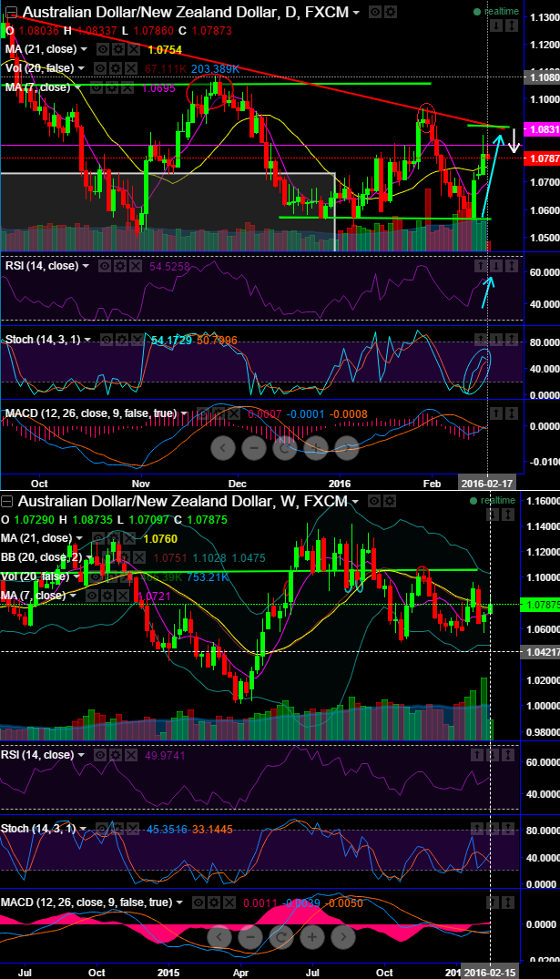Open daily MA (21, close) dropdown arrow
Viewport: 560px width, 979px height.
(x=84, y=49)
